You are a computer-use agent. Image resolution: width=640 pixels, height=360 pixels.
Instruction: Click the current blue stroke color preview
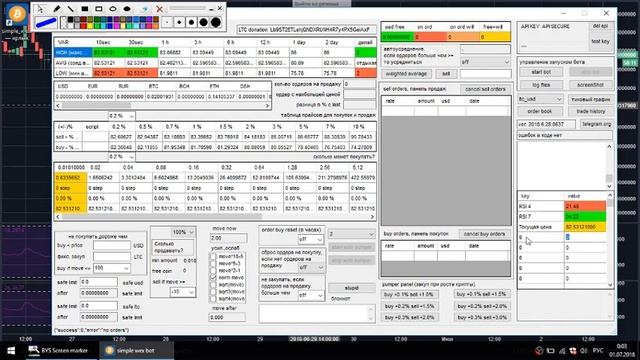click(46, 22)
